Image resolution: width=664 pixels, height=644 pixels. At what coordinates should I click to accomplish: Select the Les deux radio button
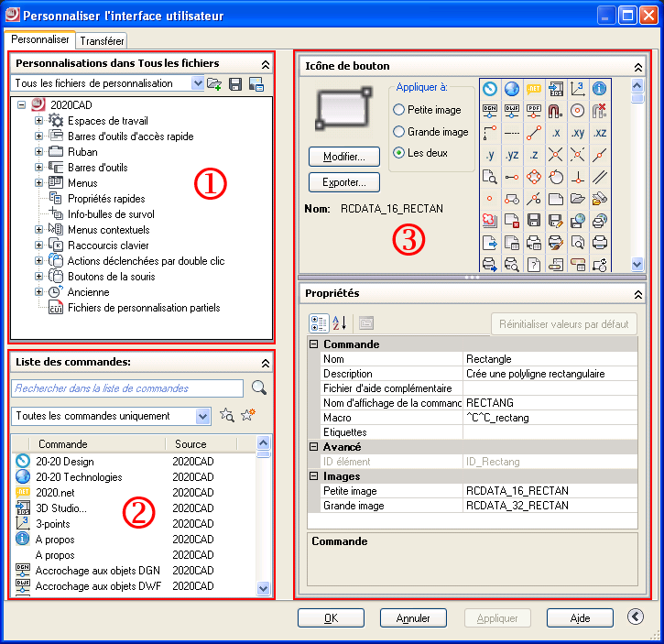tap(398, 153)
